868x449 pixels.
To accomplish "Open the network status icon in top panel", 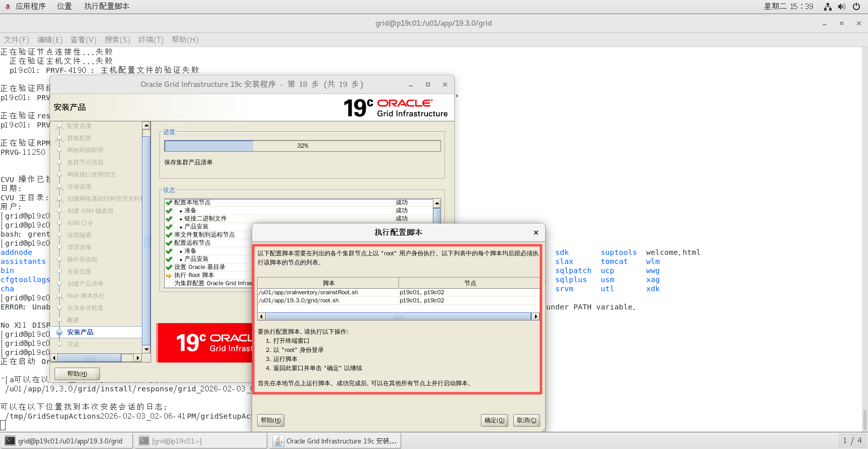I will pos(828,7).
